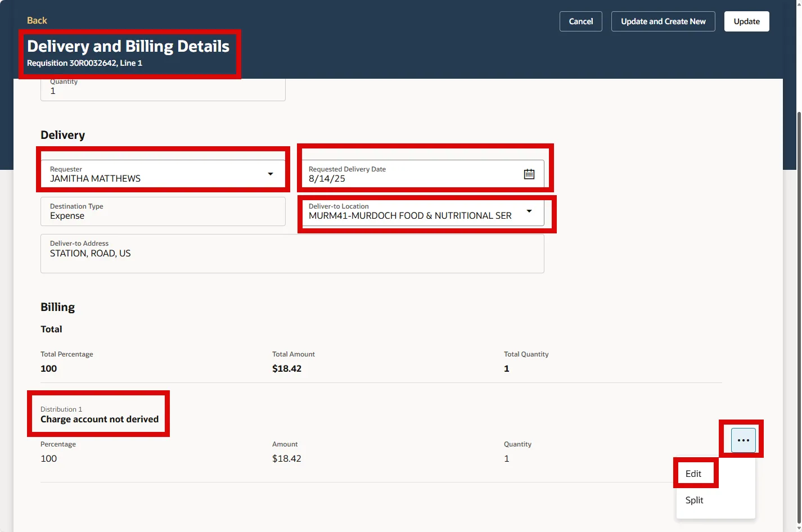Click the MURM41-MURDOCH Deliver-to Location text
Screen dimensions: 802x532
pyautogui.click(x=410, y=216)
